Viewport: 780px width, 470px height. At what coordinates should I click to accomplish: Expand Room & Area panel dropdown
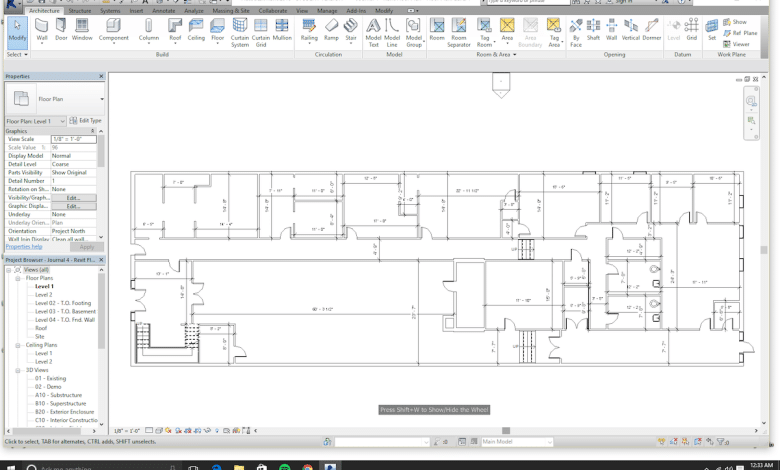(496, 55)
